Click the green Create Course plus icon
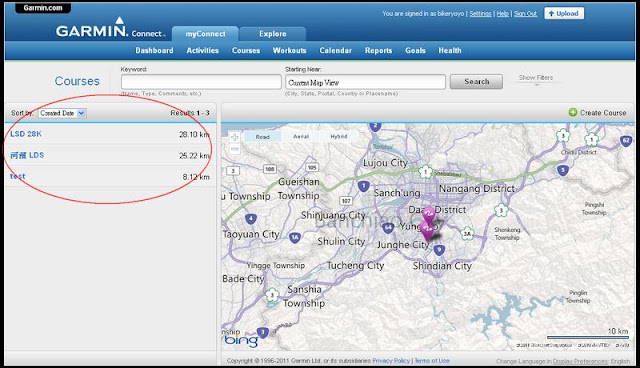 point(573,112)
